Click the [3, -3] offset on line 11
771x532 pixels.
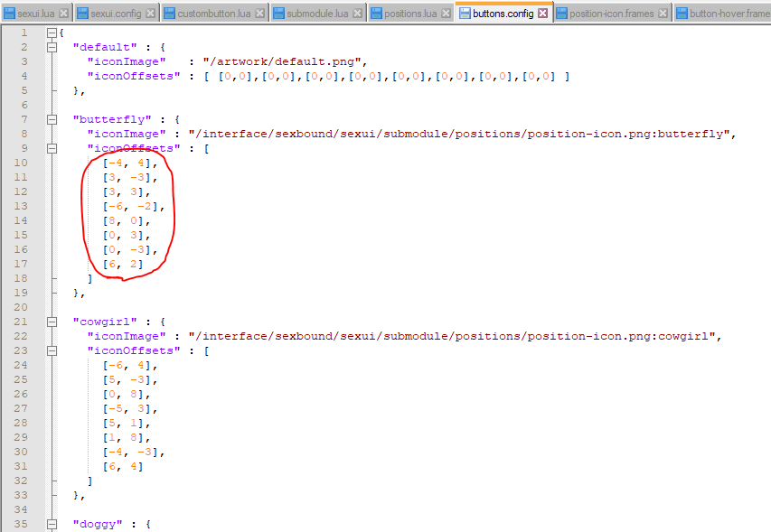coord(127,177)
